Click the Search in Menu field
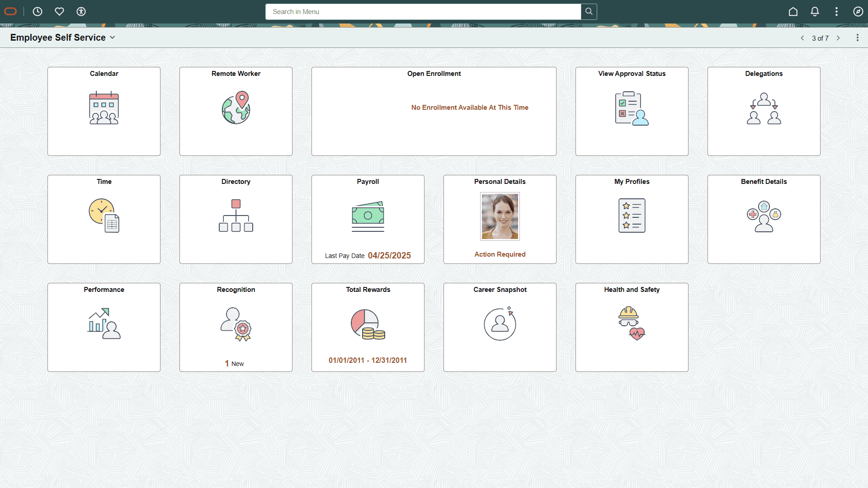 pos(424,12)
